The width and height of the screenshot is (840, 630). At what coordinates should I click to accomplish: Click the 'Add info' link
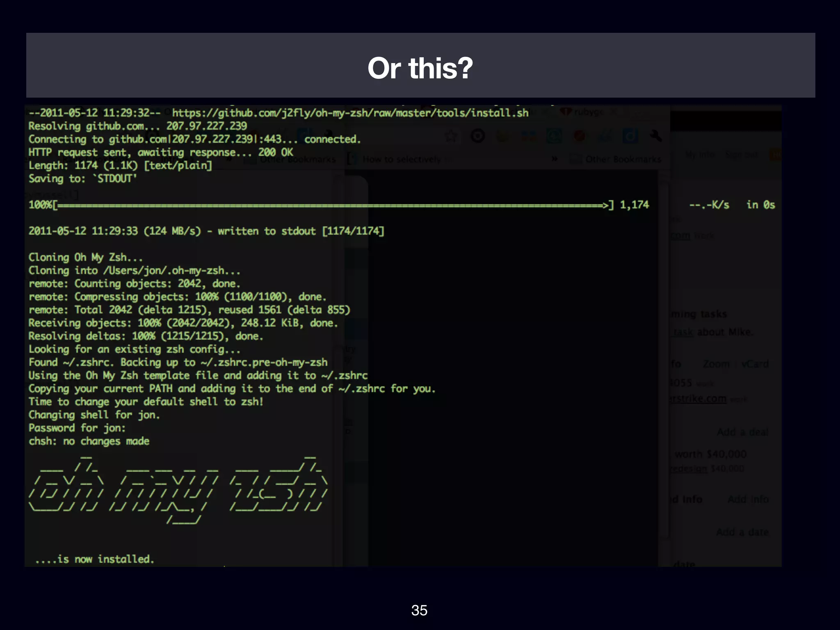748,499
